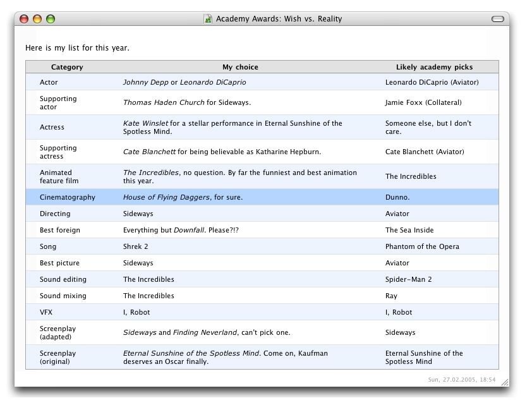This screenshot has width=532, height=405.
Task: Click 'Jamie Foxx (Collateral)' cell
Action: tap(423, 102)
